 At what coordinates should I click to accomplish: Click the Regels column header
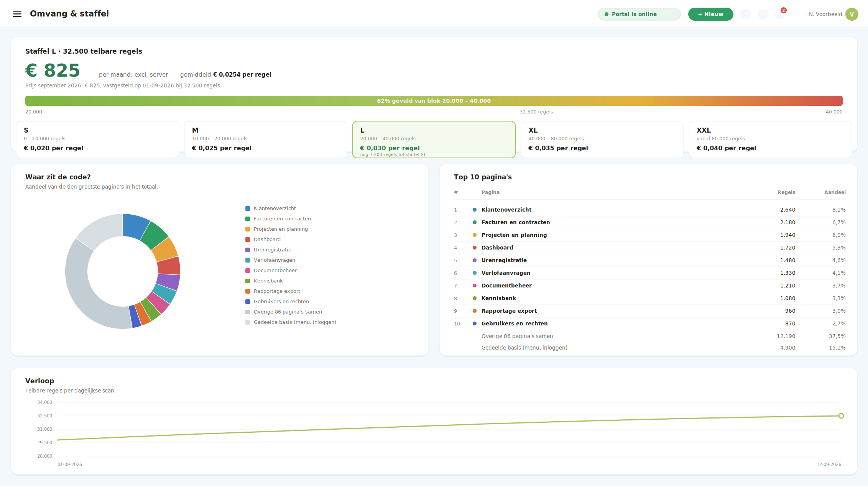786,192
